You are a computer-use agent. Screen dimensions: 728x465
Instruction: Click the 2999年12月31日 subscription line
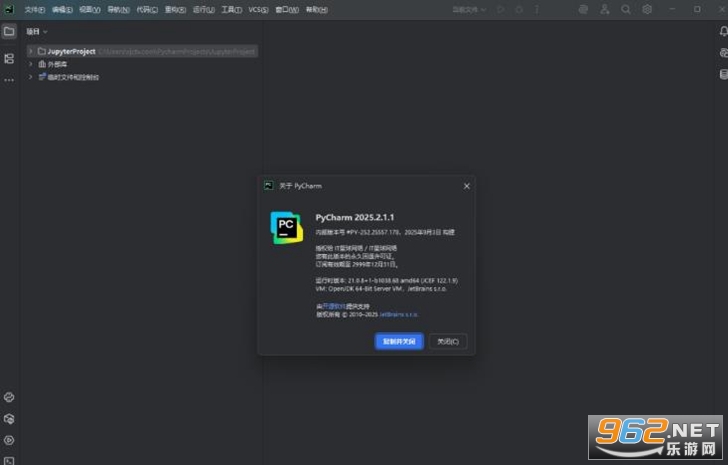point(357,264)
